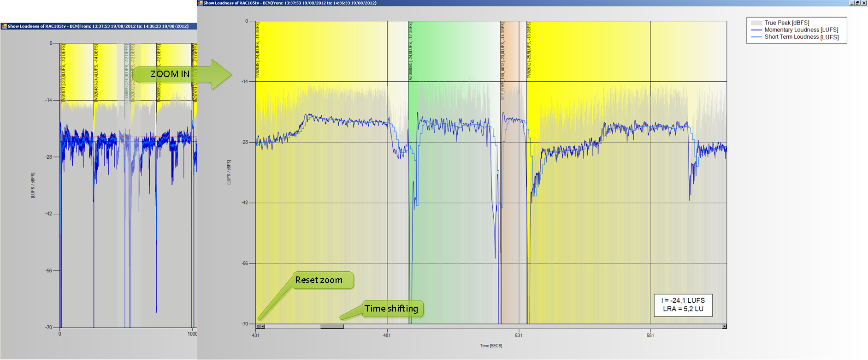Click the AZ000065 green segment label

click(x=410, y=52)
